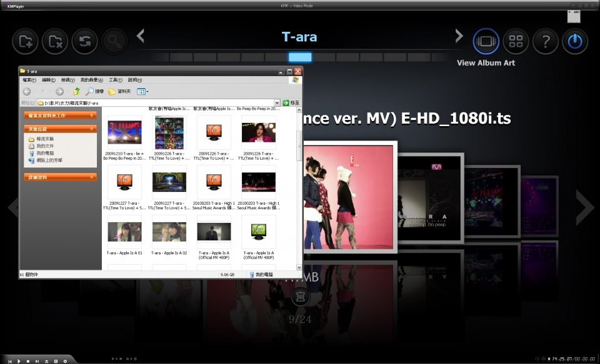Select the T-ara - Apple Is A 01 file
Image resolution: width=600 pixels, height=364 pixels.
(124, 232)
